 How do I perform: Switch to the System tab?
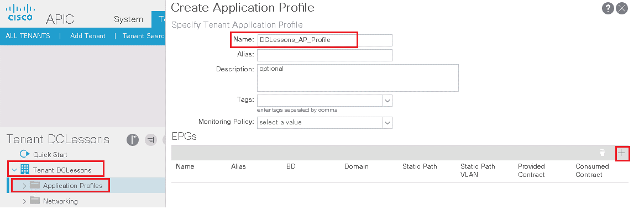pyautogui.click(x=128, y=19)
